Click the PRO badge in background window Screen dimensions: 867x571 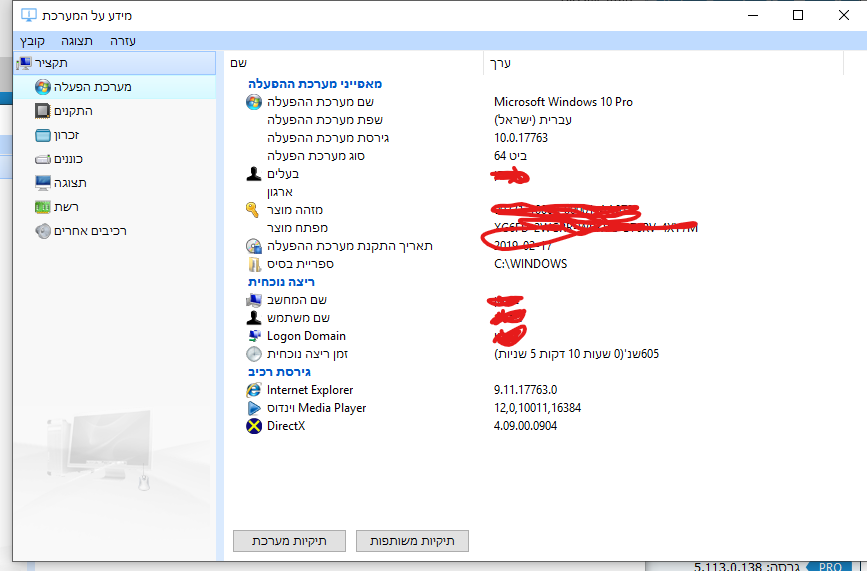coord(829,566)
